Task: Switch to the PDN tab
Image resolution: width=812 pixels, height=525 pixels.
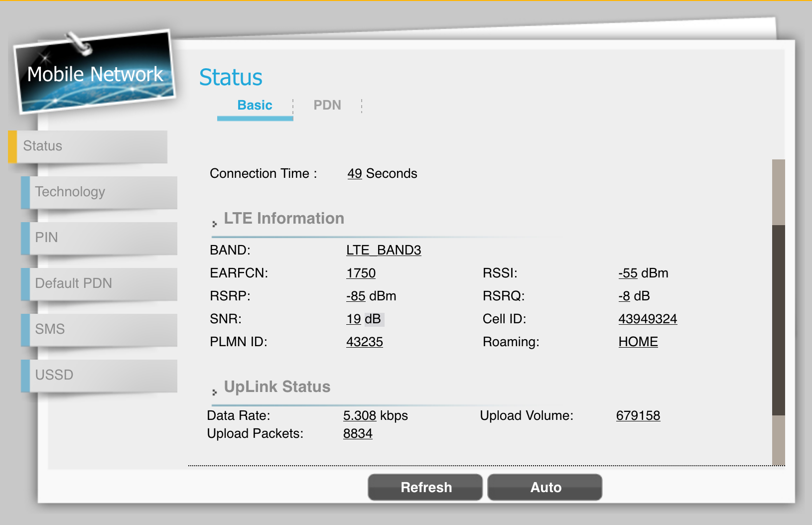Action: click(327, 105)
